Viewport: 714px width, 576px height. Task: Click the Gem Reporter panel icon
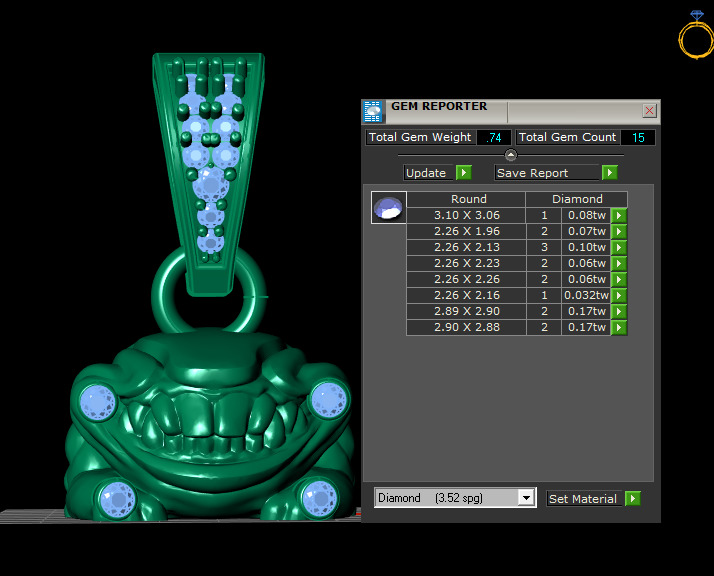coord(373,112)
